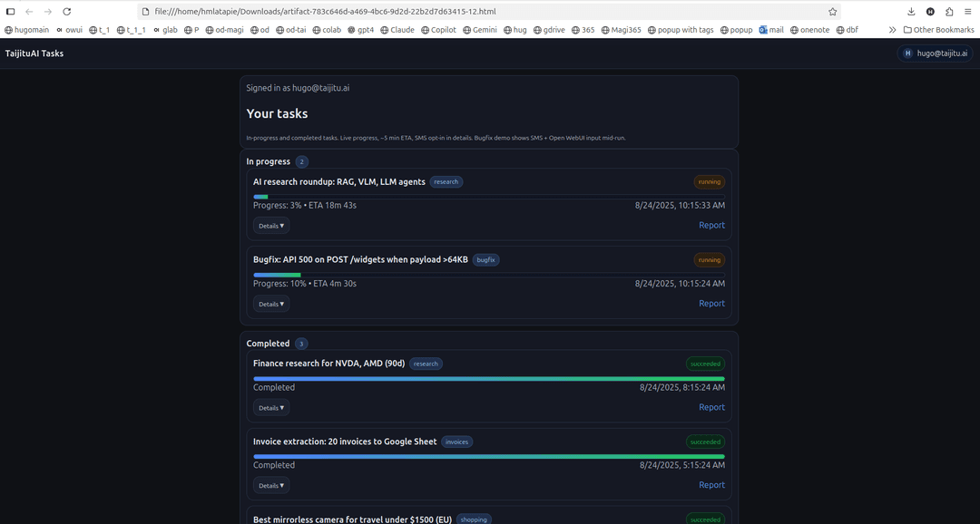Open the Claude bookmark
This screenshot has width=980, height=524.
397,30
